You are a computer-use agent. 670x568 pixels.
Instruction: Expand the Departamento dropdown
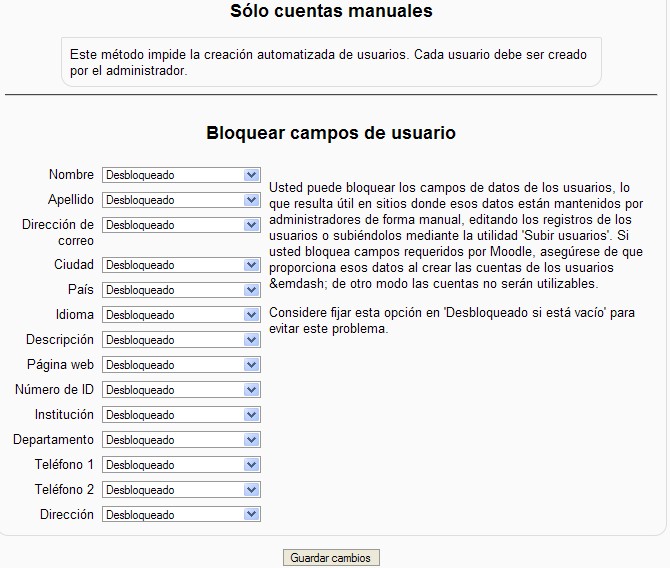click(x=181, y=440)
